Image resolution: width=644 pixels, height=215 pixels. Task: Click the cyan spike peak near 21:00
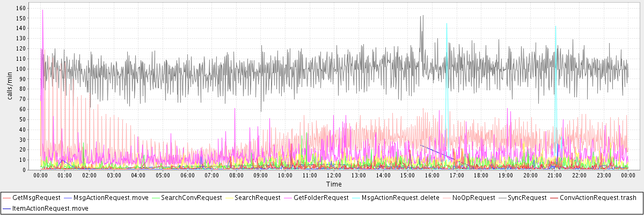pos(555,27)
